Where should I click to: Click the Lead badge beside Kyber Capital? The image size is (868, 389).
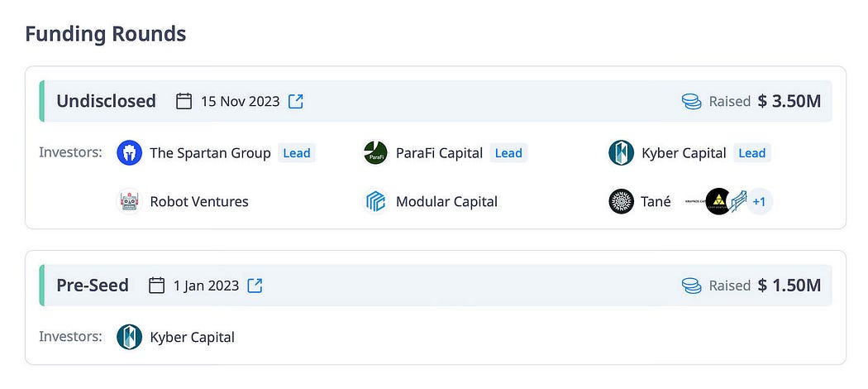tap(751, 153)
